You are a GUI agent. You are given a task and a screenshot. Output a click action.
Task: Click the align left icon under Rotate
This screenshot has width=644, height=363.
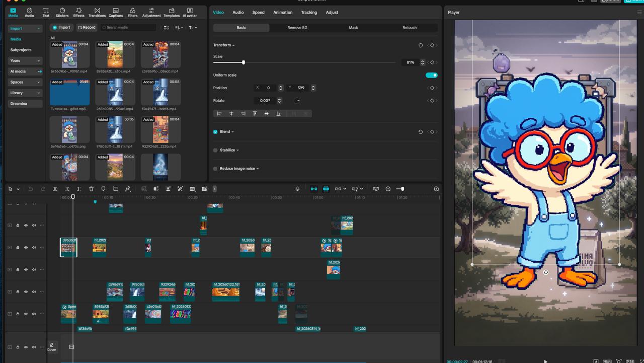pos(219,113)
